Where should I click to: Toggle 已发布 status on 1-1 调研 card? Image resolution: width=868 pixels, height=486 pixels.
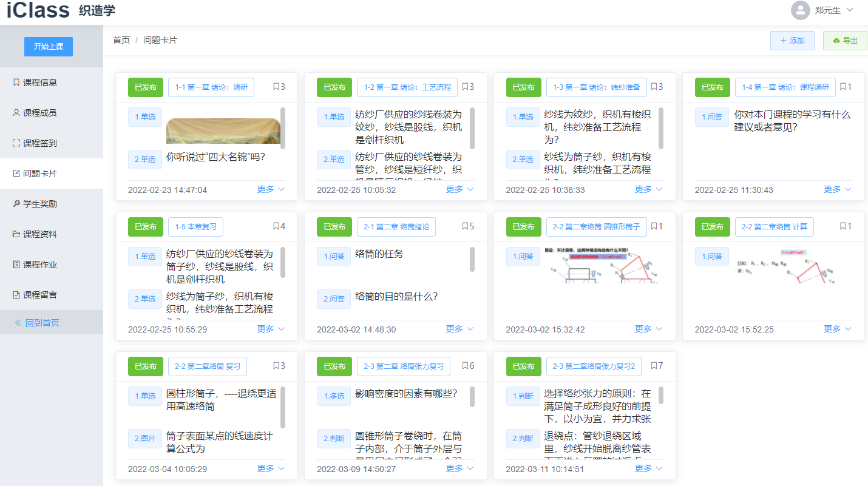pyautogui.click(x=145, y=87)
